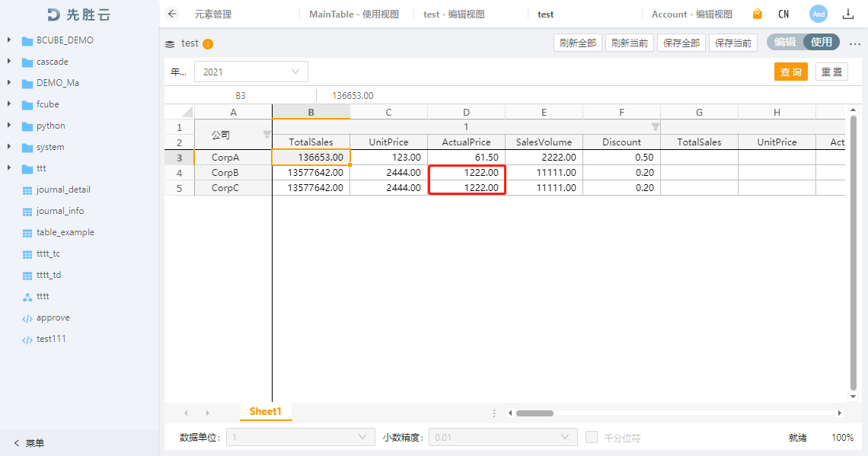Click the filter icon in 公司 header

[x=266, y=135]
